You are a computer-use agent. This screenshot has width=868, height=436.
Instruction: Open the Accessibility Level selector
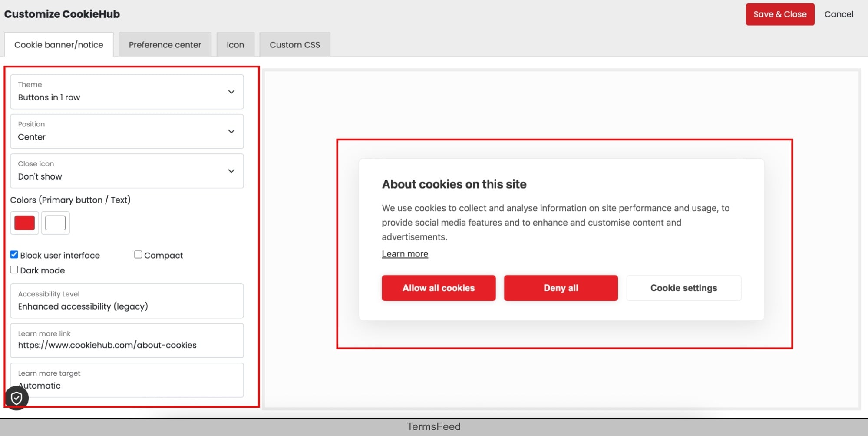point(127,301)
